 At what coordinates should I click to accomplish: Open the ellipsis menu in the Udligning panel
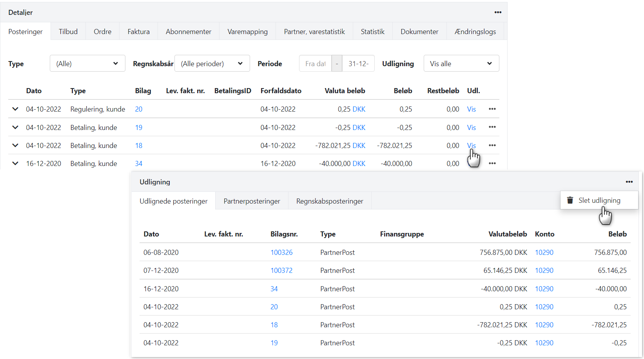tap(629, 182)
